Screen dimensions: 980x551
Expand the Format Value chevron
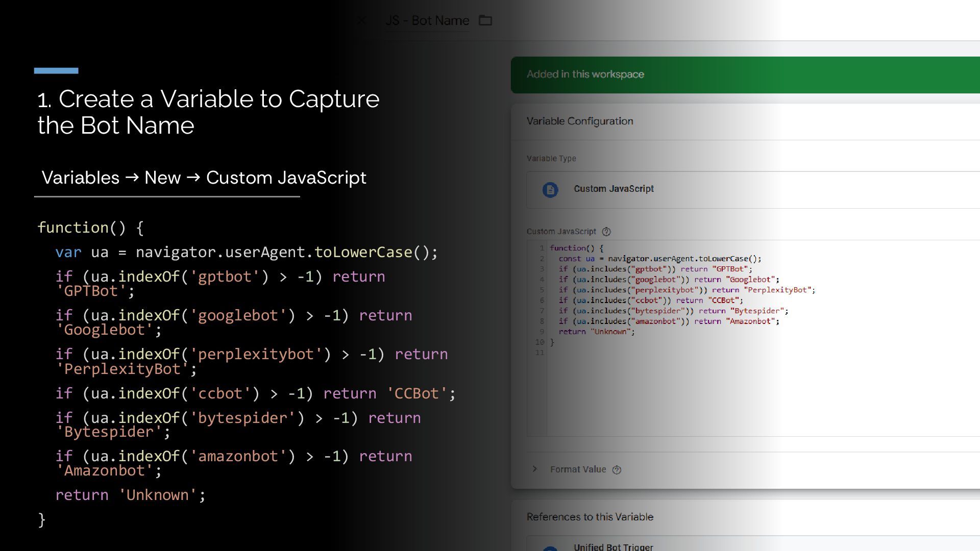pyautogui.click(x=534, y=469)
